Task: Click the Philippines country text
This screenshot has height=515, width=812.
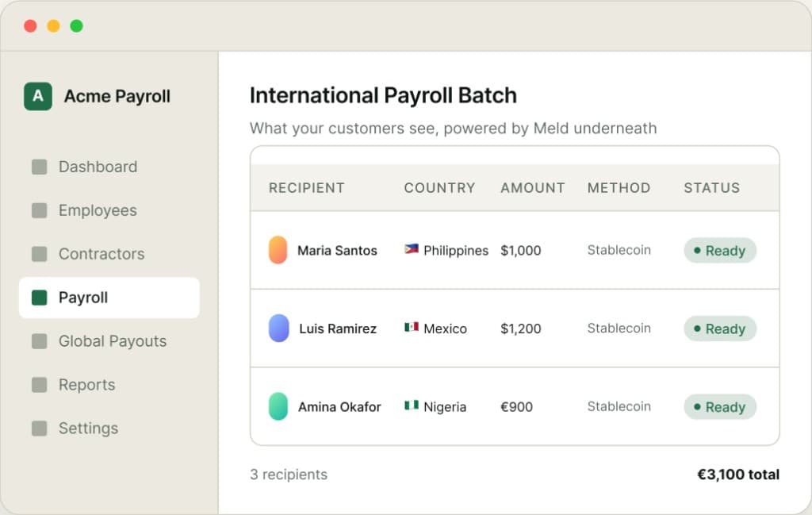Action: point(456,251)
